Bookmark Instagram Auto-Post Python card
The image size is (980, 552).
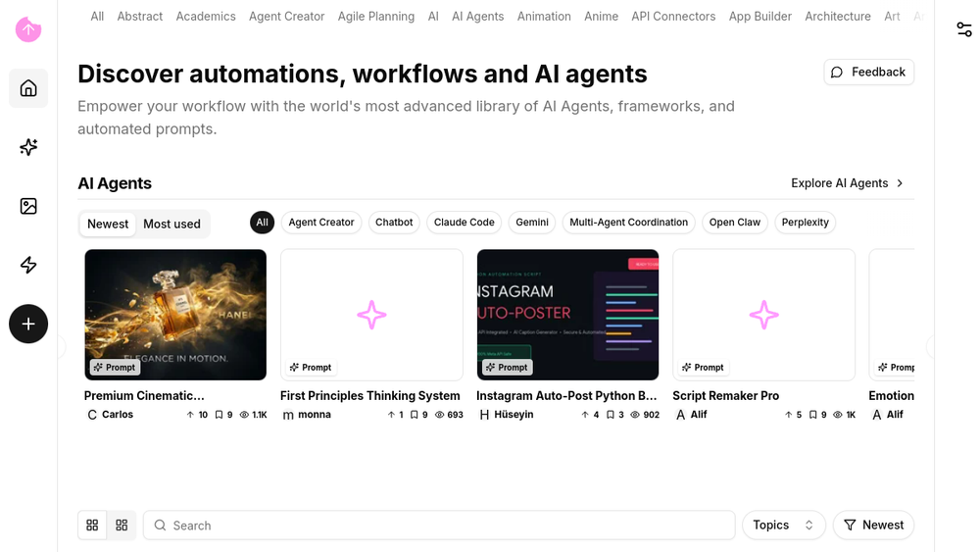coord(615,415)
